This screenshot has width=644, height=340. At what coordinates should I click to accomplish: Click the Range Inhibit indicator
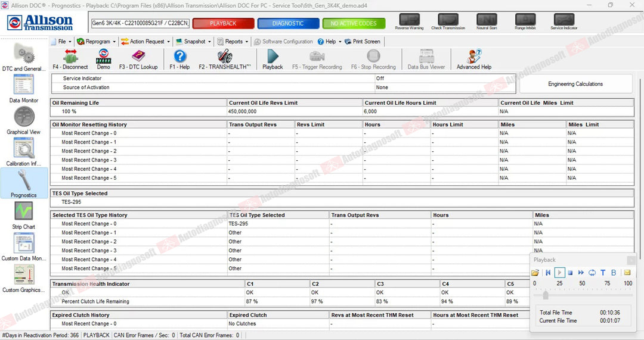[525, 22]
